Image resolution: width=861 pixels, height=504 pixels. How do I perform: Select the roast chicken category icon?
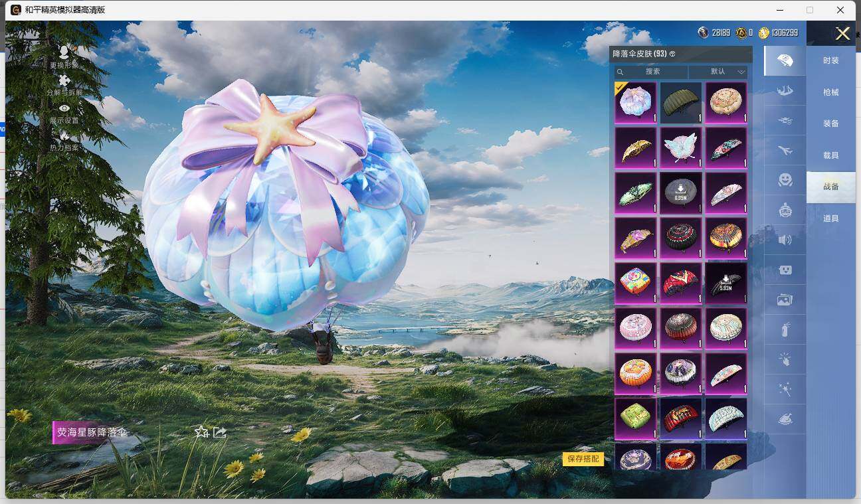click(x=785, y=420)
